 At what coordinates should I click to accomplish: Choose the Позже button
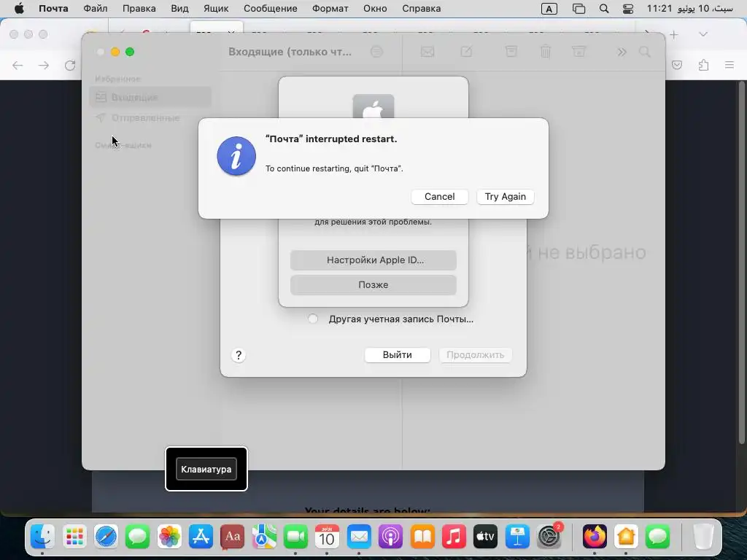(x=373, y=285)
